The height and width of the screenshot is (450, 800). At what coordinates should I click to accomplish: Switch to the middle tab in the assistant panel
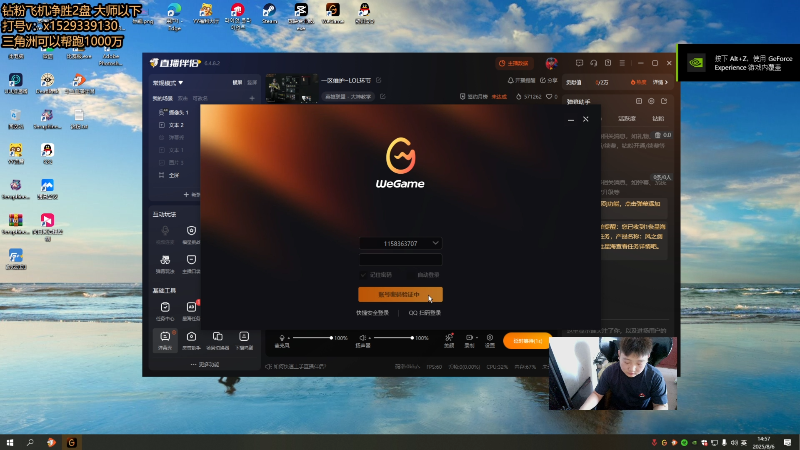[627, 118]
